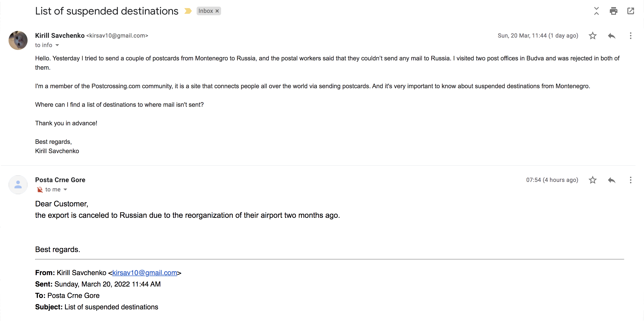Click Kirill Savchenko's profile picture
The width and height of the screenshot is (644, 321).
pos(18,40)
